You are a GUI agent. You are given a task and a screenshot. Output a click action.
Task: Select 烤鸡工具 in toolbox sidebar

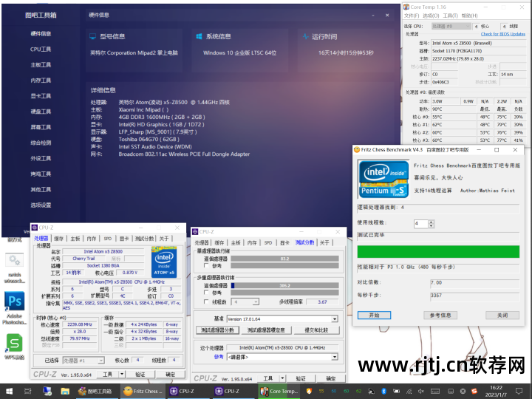coord(41,174)
